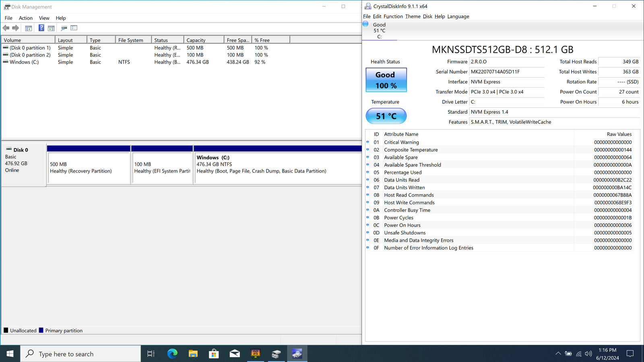Open the File menu in Disk Management
Viewport: 644px width, 362px height.
point(8,18)
